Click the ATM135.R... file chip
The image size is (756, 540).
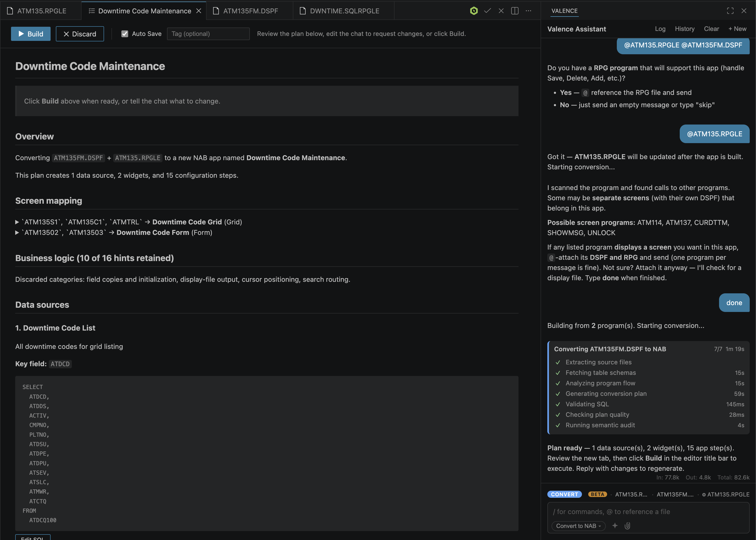(631, 494)
